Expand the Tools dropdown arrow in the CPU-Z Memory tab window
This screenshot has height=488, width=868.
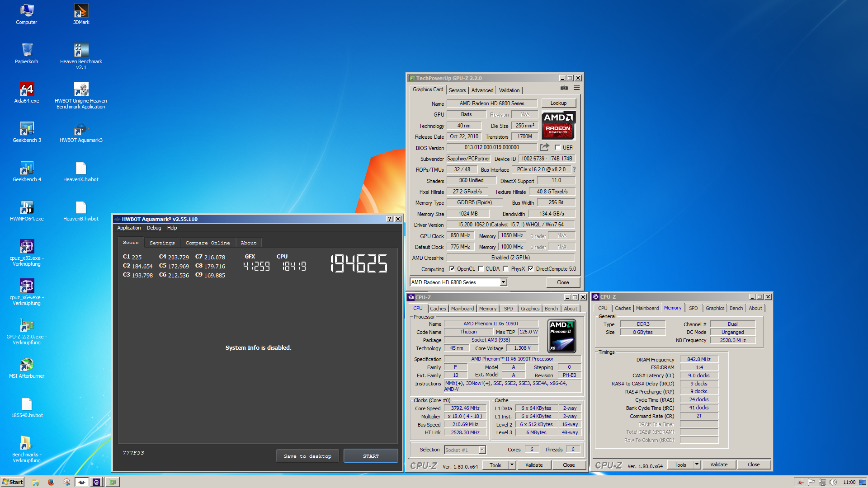[x=697, y=465]
